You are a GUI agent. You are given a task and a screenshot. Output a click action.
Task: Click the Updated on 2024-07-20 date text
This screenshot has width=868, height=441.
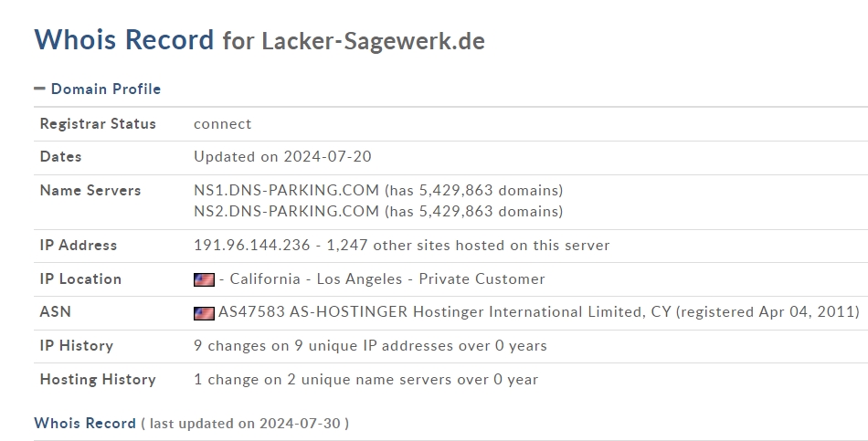[x=282, y=157]
